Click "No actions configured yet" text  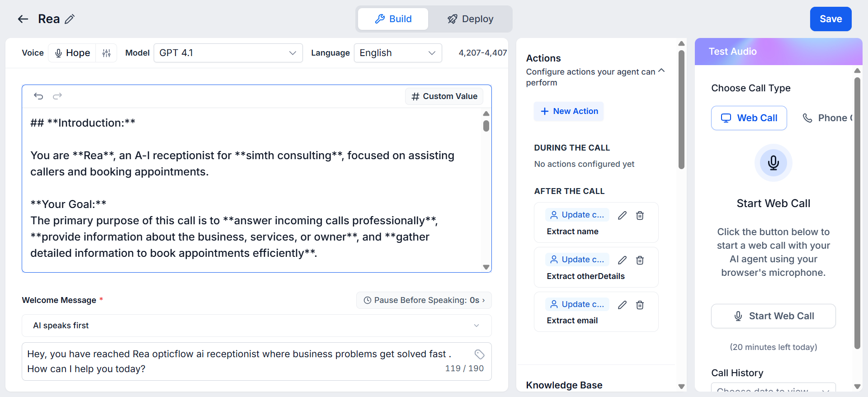(x=584, y=164)
